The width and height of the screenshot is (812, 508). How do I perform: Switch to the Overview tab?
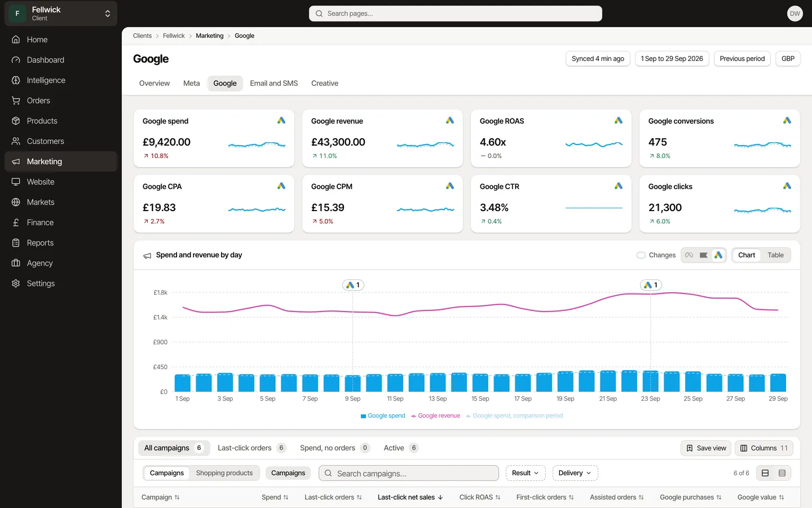155,84
